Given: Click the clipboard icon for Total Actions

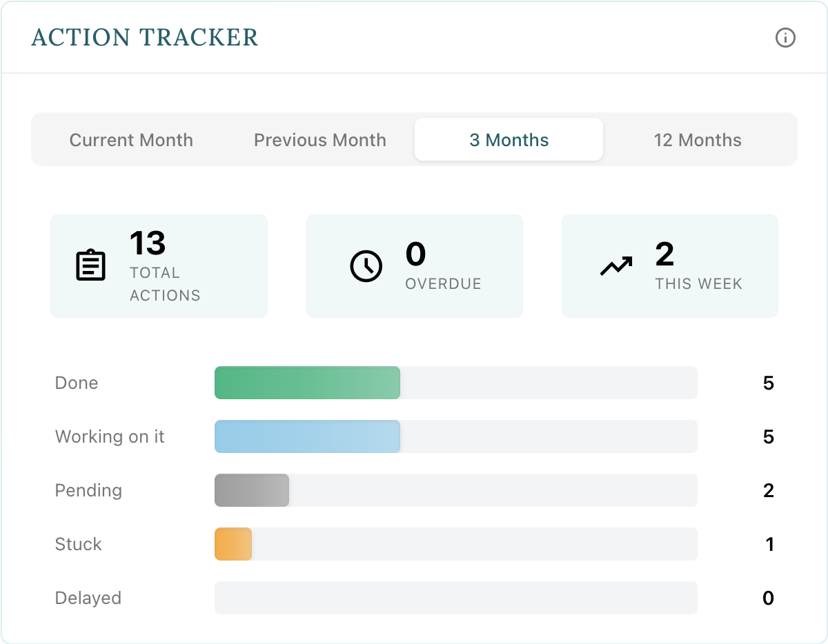Looking at the screenshot, I should [90, 265].
